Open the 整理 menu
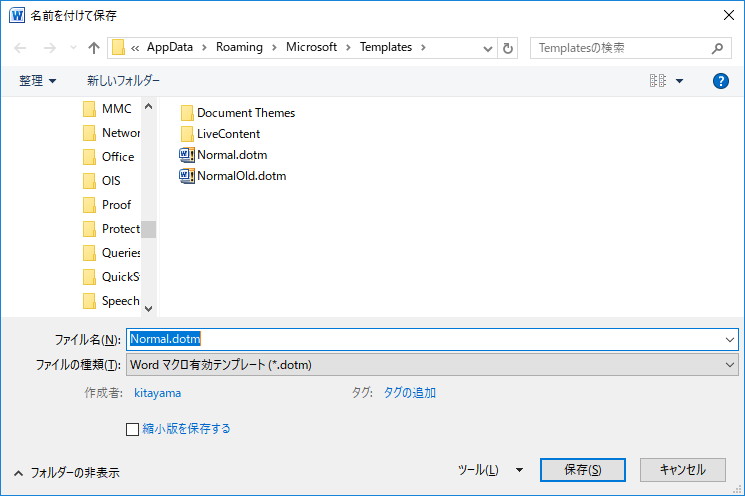Screen dimensions: 745x496 click(x=38, y=81)
